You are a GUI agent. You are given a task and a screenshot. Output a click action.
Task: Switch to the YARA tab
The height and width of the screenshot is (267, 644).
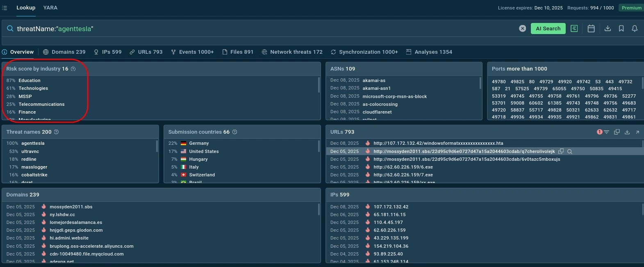coord(50,8)
